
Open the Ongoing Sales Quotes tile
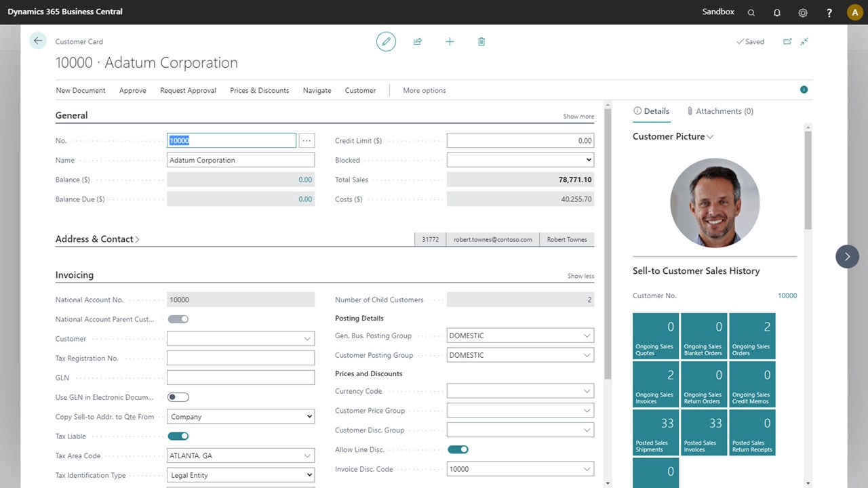(656, 335)
